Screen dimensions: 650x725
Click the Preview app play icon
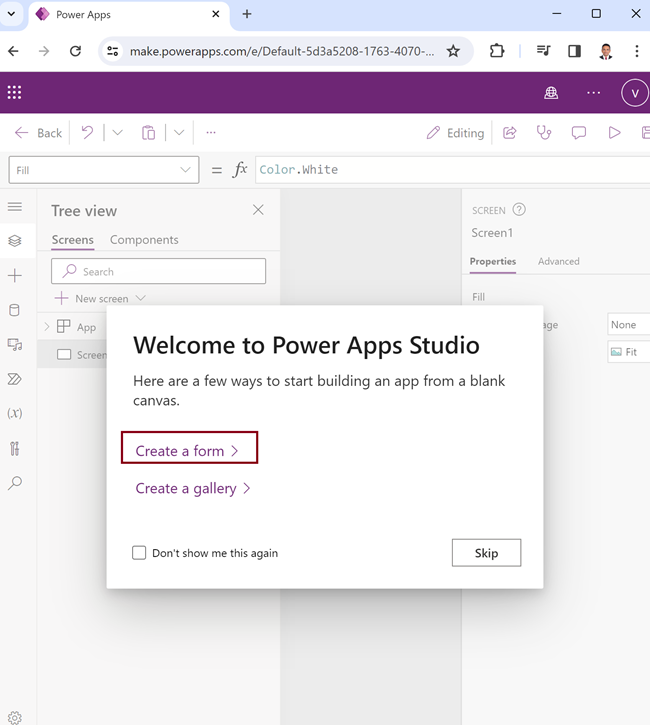pos(614,132)
